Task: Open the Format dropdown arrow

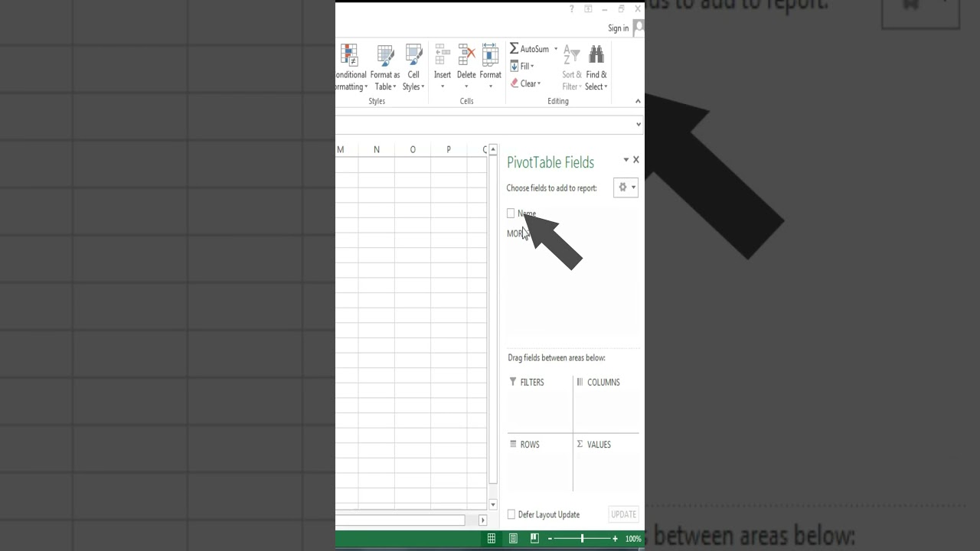Action: pos(490,86)
